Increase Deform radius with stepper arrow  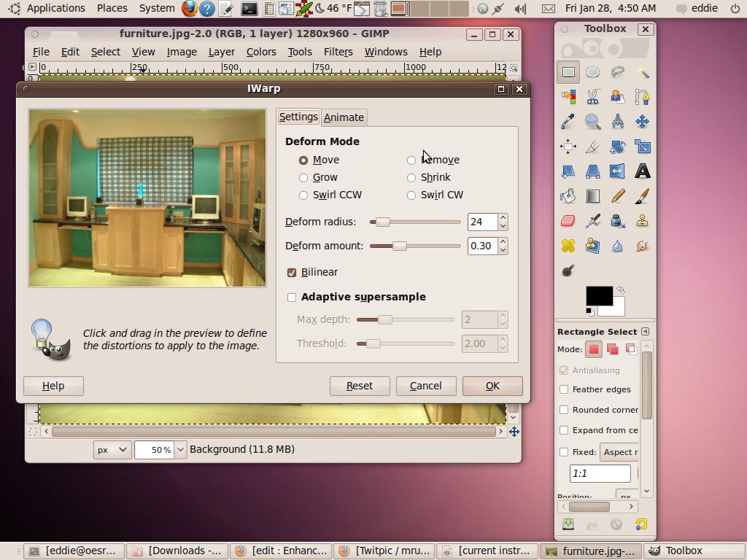click(x=503, y=218)
